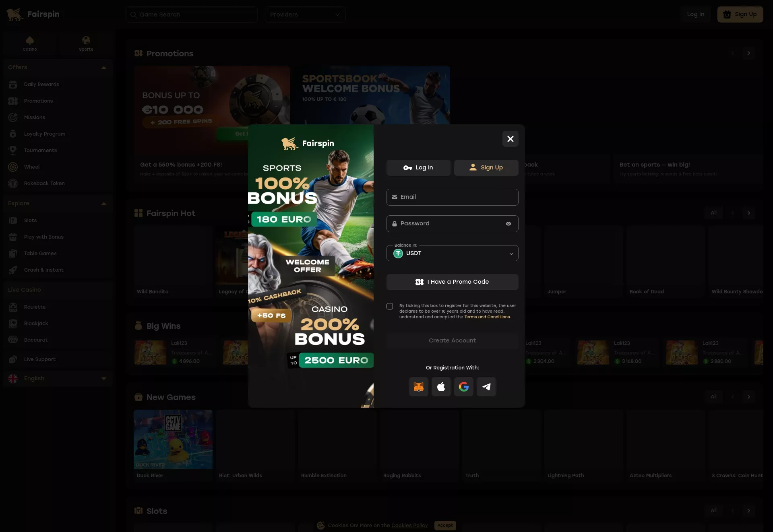Screen dimensions: 773x532
Task: Click I Have a Promo Code button
Action: point(453,282)
